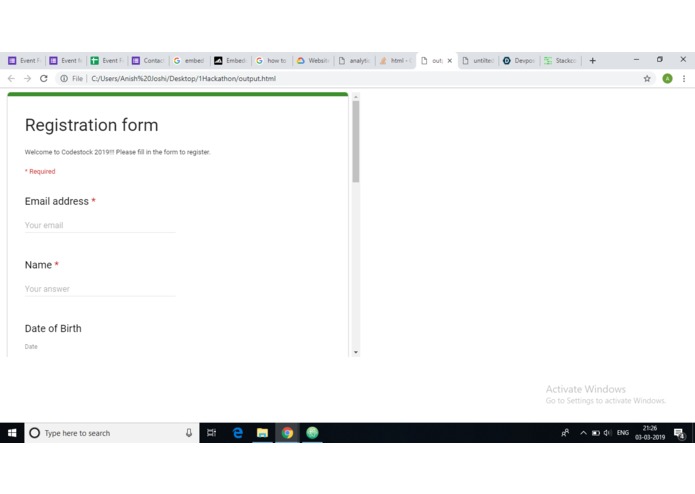Click form scrollbar up arrow

[x=355, y=97]
